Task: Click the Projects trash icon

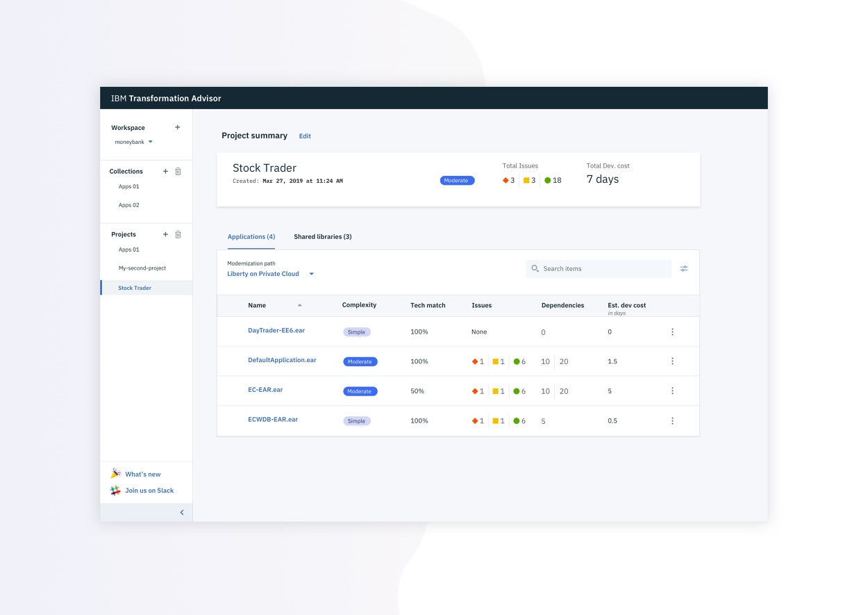Action: (x=178, y=234)
